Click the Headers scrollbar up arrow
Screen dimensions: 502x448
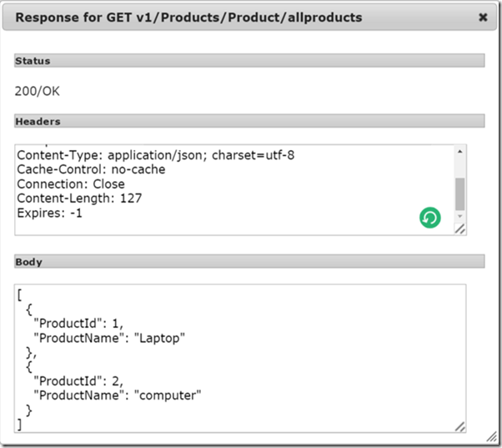[459, 152]
